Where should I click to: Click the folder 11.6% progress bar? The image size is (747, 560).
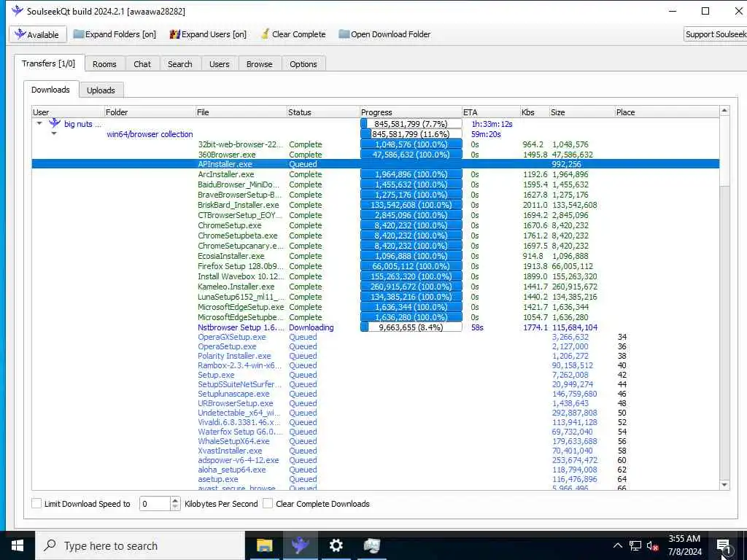click(411, 134)
